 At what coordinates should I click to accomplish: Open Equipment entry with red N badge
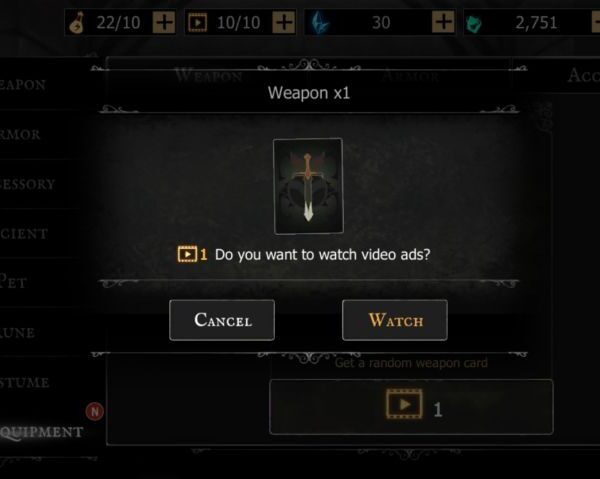pyautogui.click(x=41, y=432)
